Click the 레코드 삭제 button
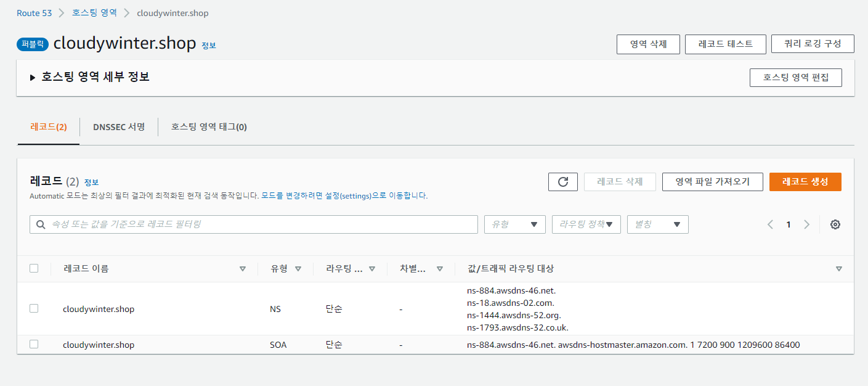Image resolution: width=868 pixels, height=386 pixels. [x=620, y=182]
